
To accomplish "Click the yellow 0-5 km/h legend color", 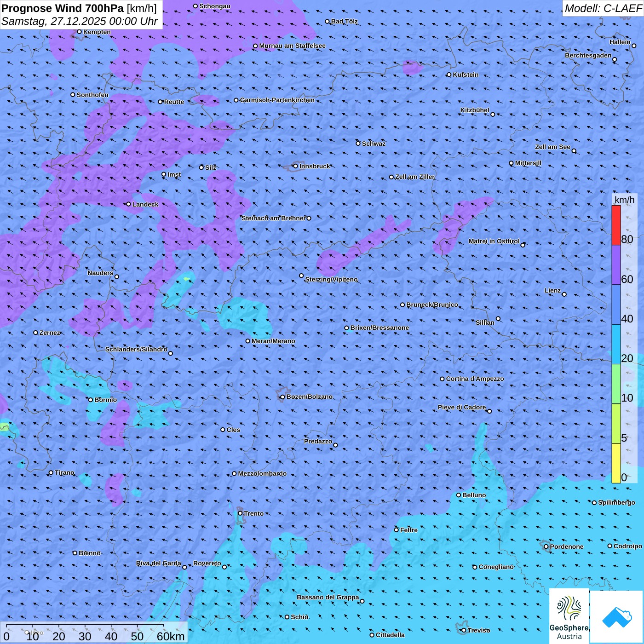I will coord(616,463).
